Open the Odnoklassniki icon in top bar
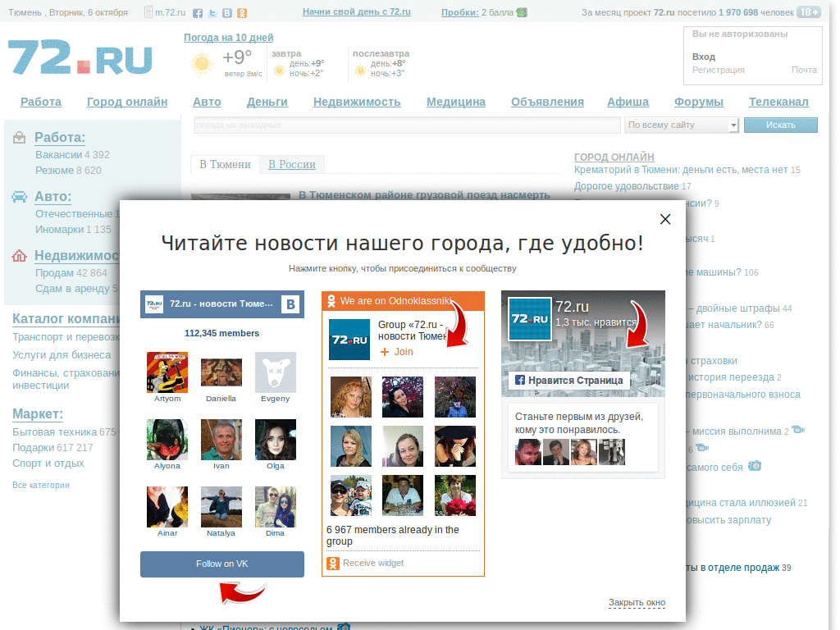Screen dimensions: 840x630 242,13
